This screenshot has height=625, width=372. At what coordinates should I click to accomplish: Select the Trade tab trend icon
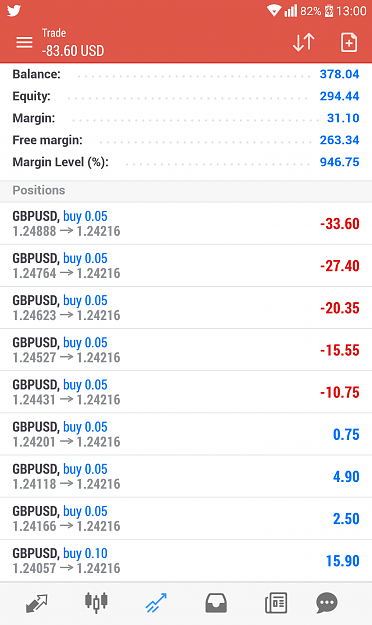coord(156,603)
